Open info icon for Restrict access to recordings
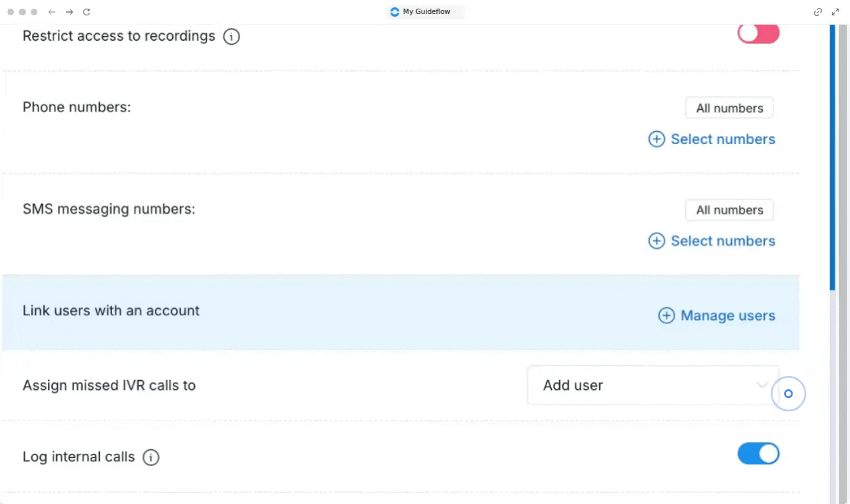Screen dimensions: 850x504 [232, 37]
